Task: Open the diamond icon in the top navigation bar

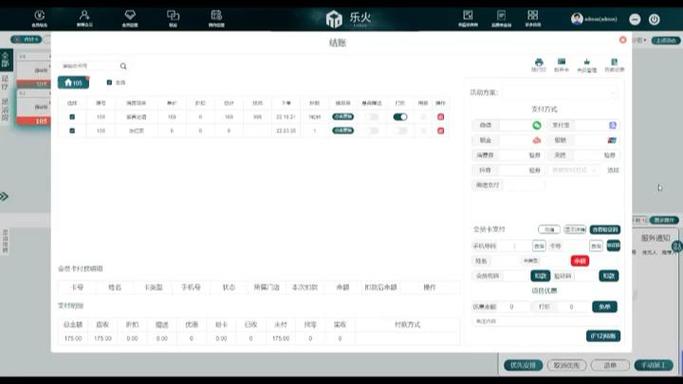Action: (x=130, y=18)
